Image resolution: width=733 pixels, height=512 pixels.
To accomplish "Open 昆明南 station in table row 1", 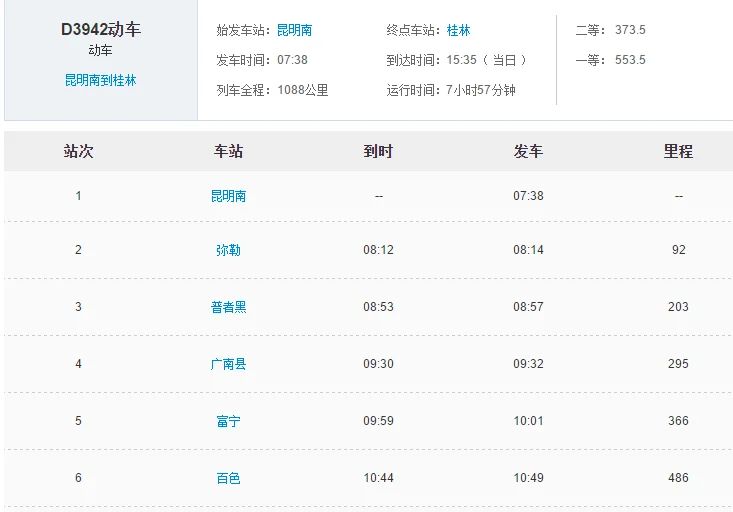I will [x=228, y=196].
